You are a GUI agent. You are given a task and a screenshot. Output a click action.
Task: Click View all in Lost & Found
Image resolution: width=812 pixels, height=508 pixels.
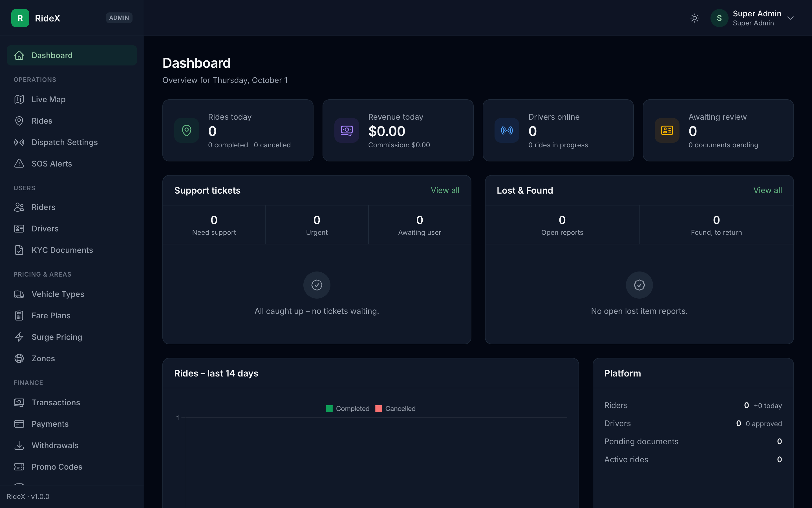point(767,190)
